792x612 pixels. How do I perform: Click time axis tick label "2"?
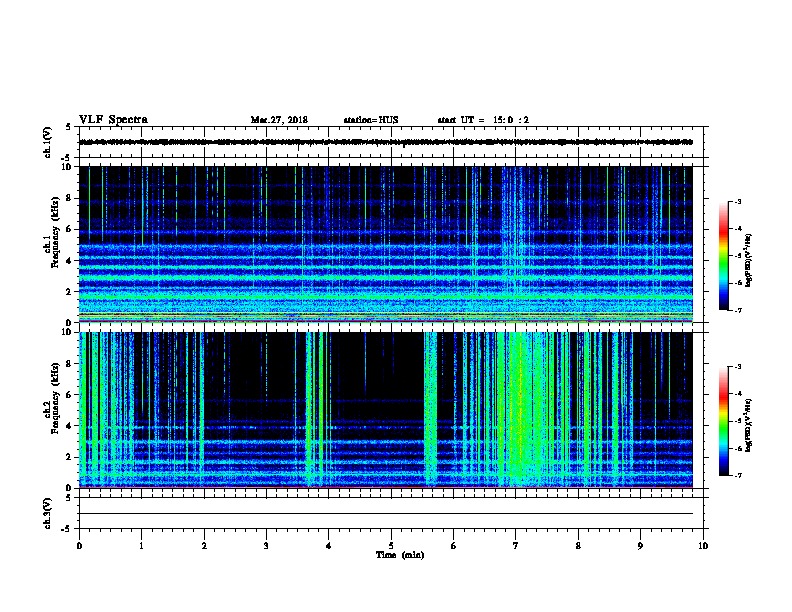(204, 546)
